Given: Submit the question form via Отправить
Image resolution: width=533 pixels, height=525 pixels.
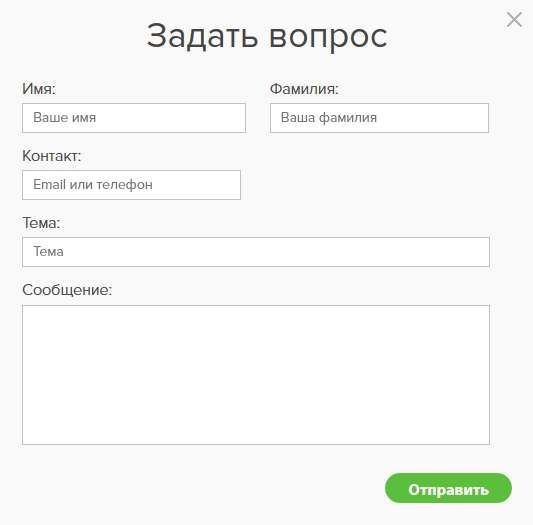Looking at the screenshot, I should [x=448, y=488].
